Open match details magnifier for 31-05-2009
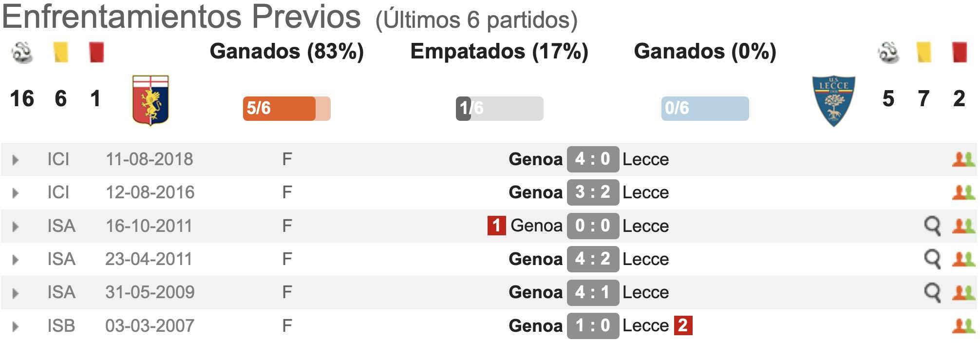This screenshot has width=980, height=343. [x=932, y=292]
